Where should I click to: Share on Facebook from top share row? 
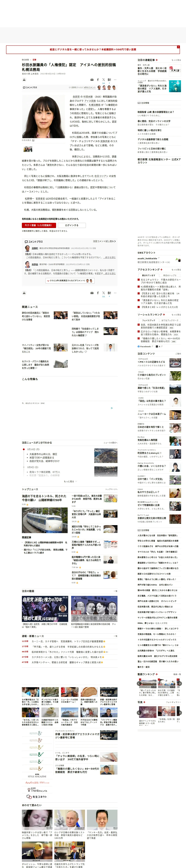pos(98,80)
